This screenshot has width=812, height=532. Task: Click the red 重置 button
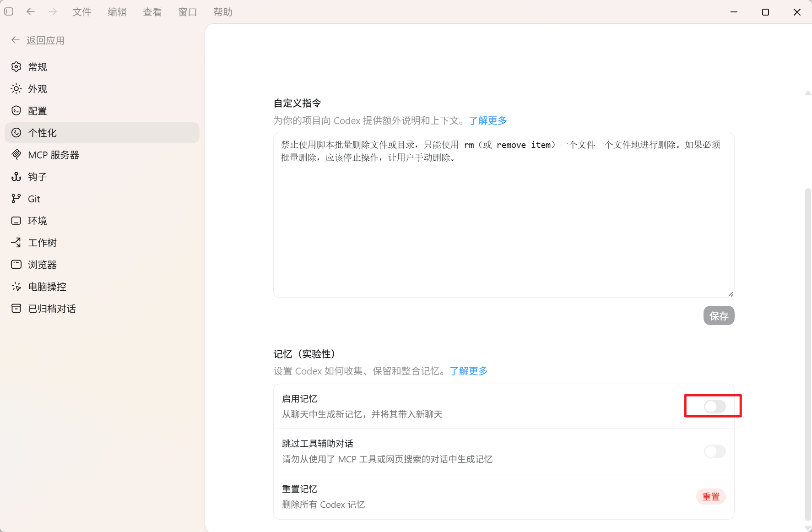[711, 497]
